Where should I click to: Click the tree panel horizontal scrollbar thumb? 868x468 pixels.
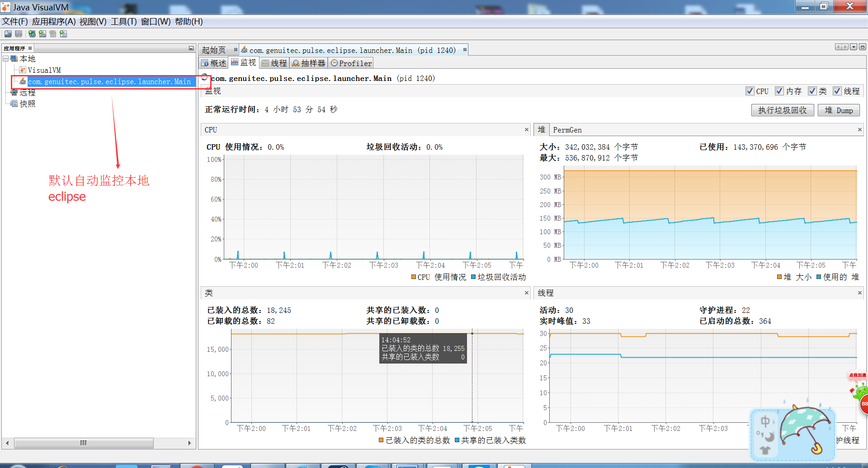[x=84, y=443]
